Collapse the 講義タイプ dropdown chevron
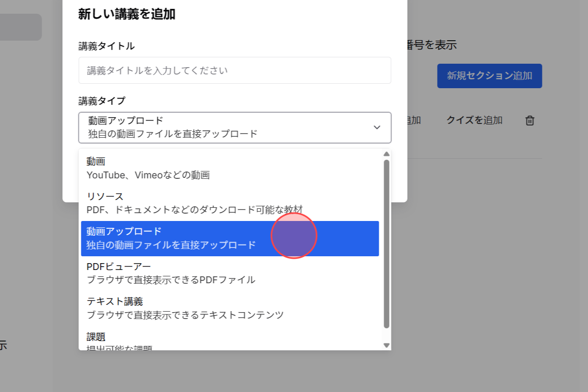This screenshot has width=588, height=392. point(377,127)
